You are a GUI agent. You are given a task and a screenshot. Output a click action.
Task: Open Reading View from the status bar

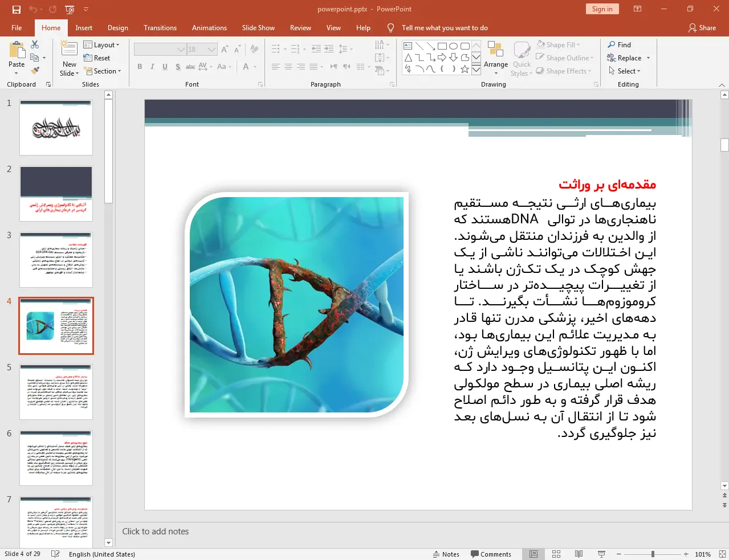pyautogui.click(x=579, y=554)
